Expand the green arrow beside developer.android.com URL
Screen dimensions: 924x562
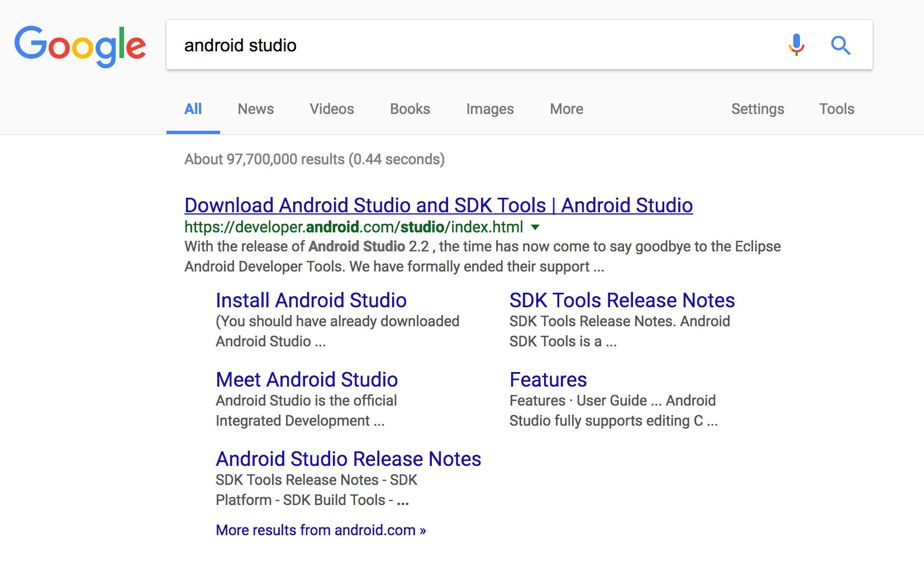click(535, 227)
